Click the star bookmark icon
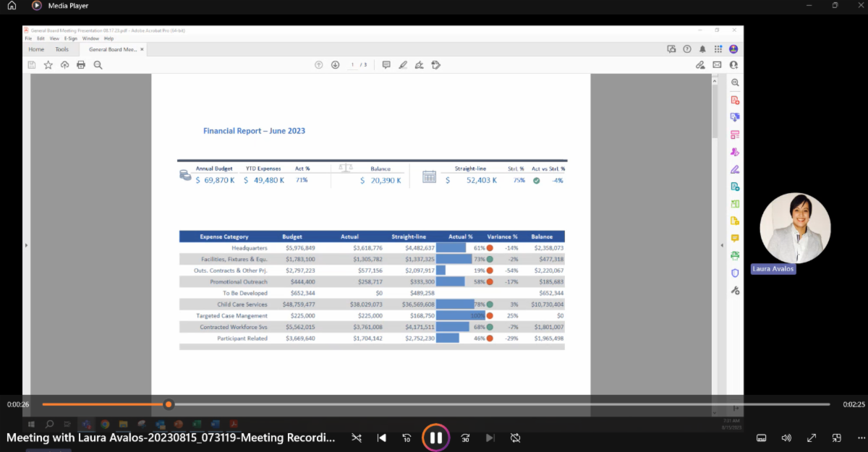The image size is (868, 452). (x=48, y=65)
